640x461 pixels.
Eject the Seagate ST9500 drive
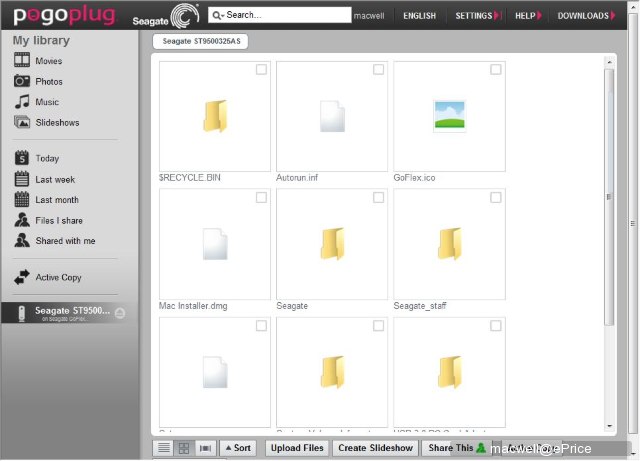click(x=120, y=313)
